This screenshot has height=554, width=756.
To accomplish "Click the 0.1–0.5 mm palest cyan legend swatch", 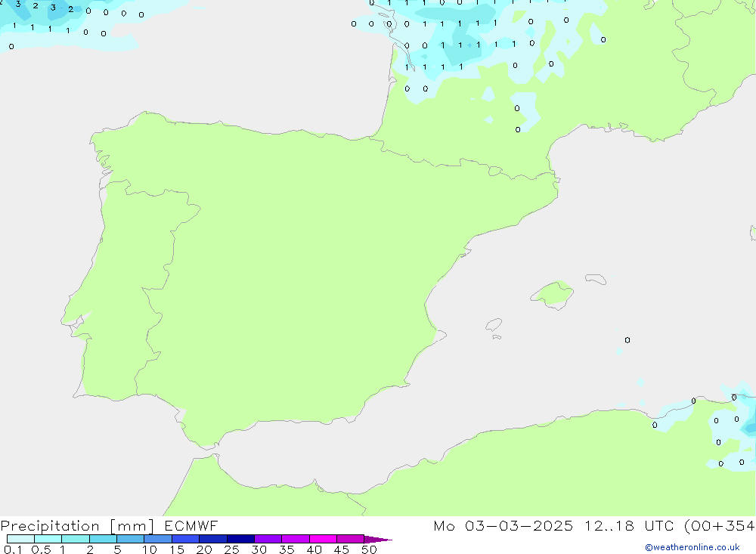I will (x=20, y=539).
